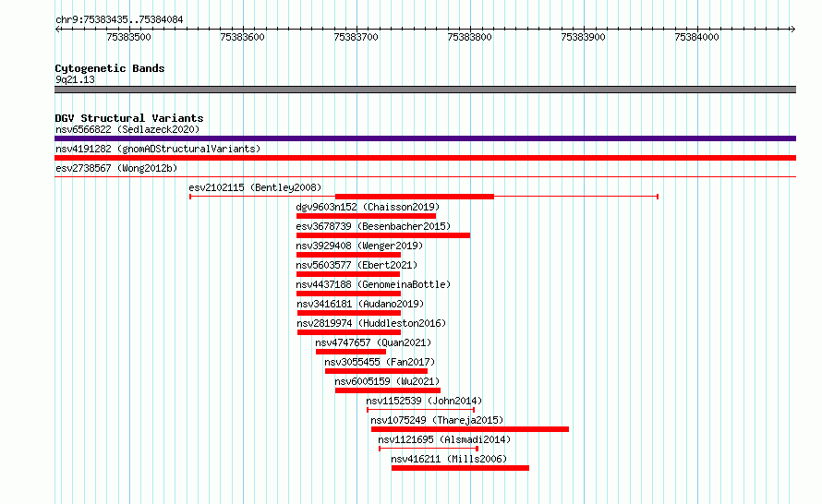Click ruler position 75384000

point(697,37)
